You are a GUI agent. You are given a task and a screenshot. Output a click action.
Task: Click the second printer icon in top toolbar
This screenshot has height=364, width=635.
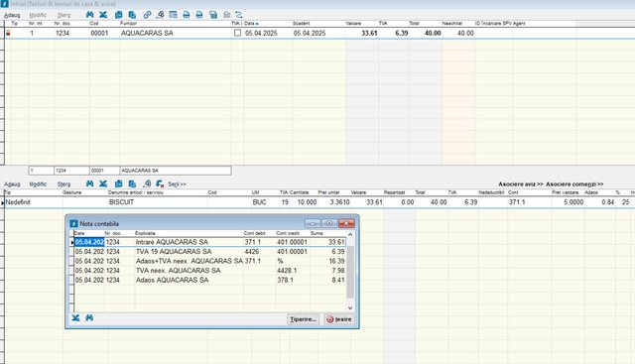click(x=199, y=15)
